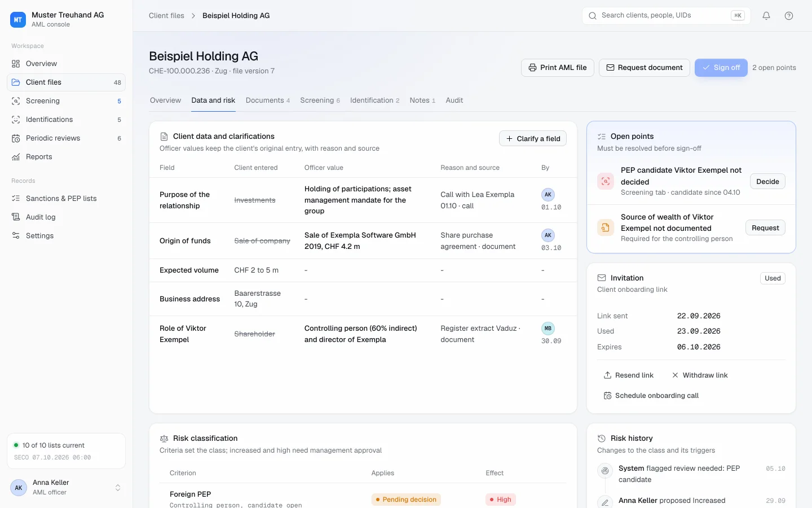The image size is (812, 508).
Task: Click the pencil icon beside Anna Keller proposed Increased
Action: point(605,502)
